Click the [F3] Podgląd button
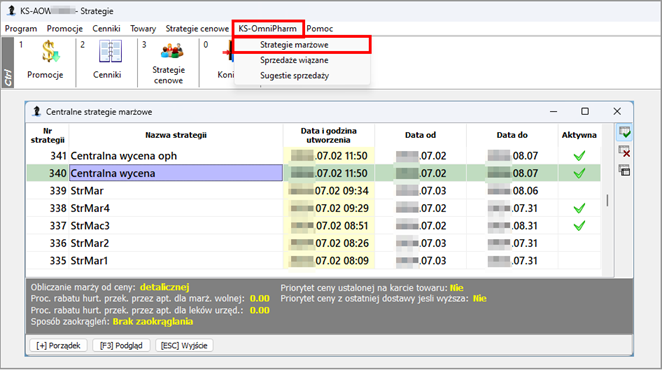Screen dimensions: 662x370 pos(121,346)
